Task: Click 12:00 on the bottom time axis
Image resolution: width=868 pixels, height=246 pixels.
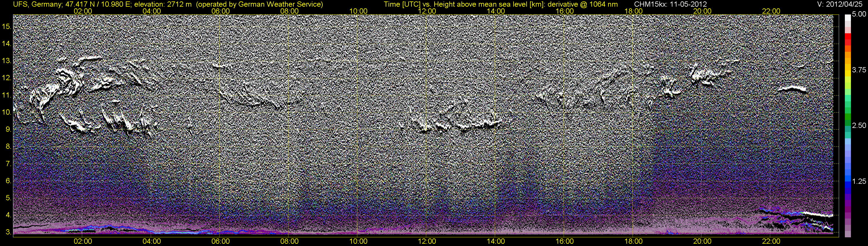Action: pyautogui.click(x=427, y=241)
